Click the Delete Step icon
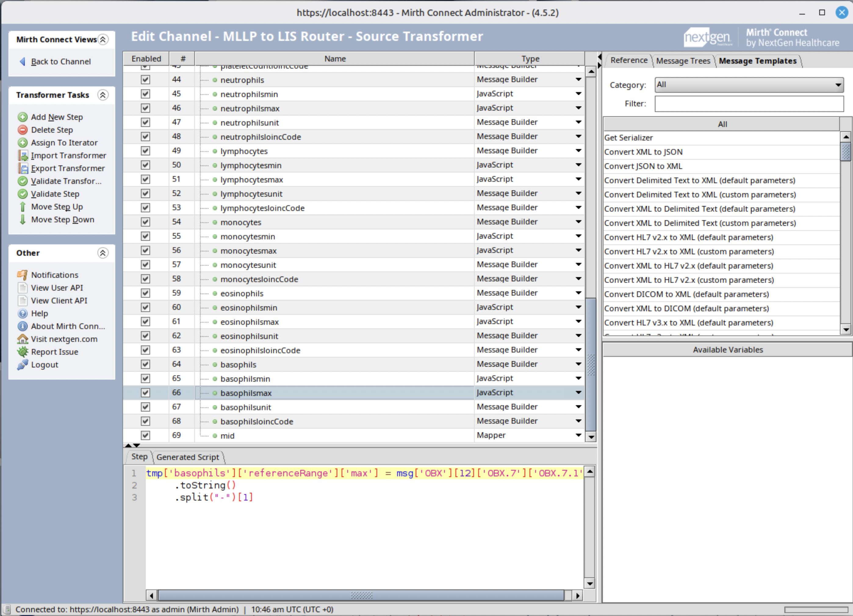This screenshot has width=853, height=616. point(23,130)
